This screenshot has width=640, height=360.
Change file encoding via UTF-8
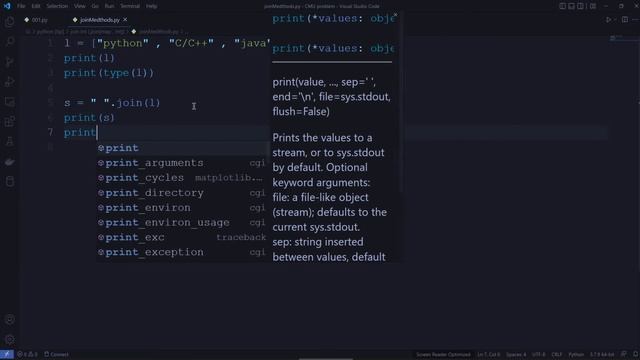tap(538, 354)
